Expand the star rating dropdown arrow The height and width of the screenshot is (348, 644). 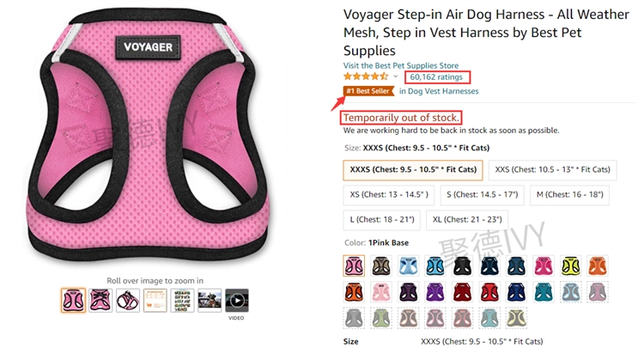click(395, 76)
